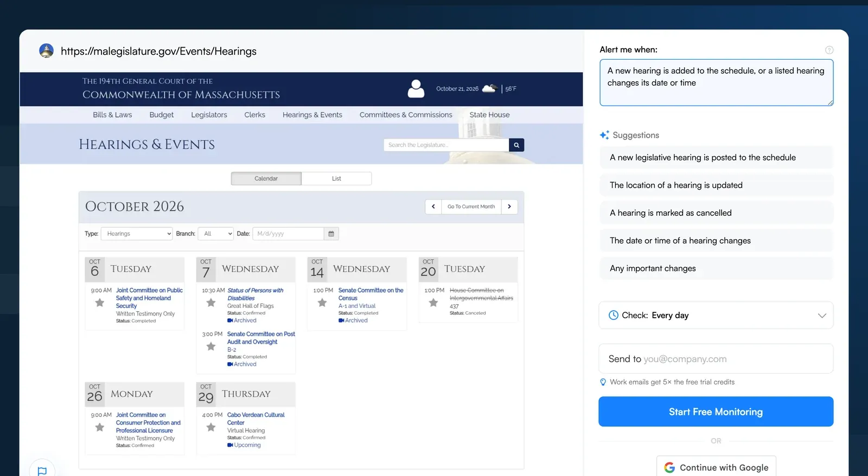Star the Joint Committee on Public Safety hearing
The image size is (868, 476).
click(100, 303)
